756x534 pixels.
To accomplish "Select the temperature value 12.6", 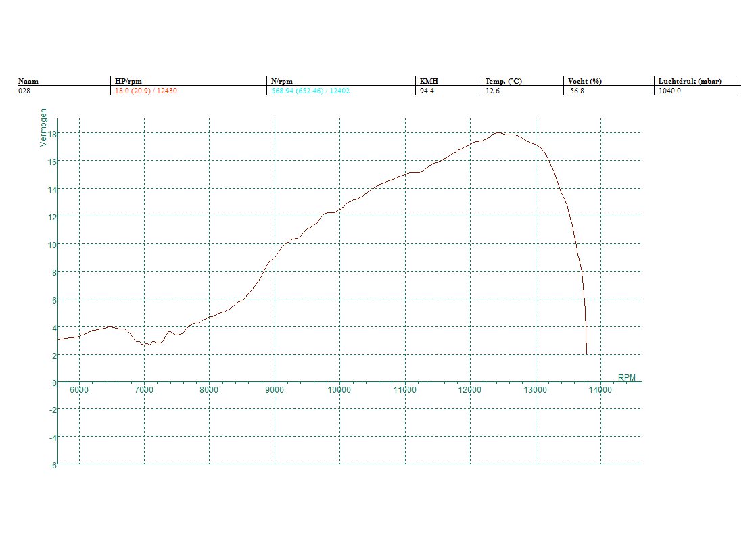I will click(x=492, y=91).
